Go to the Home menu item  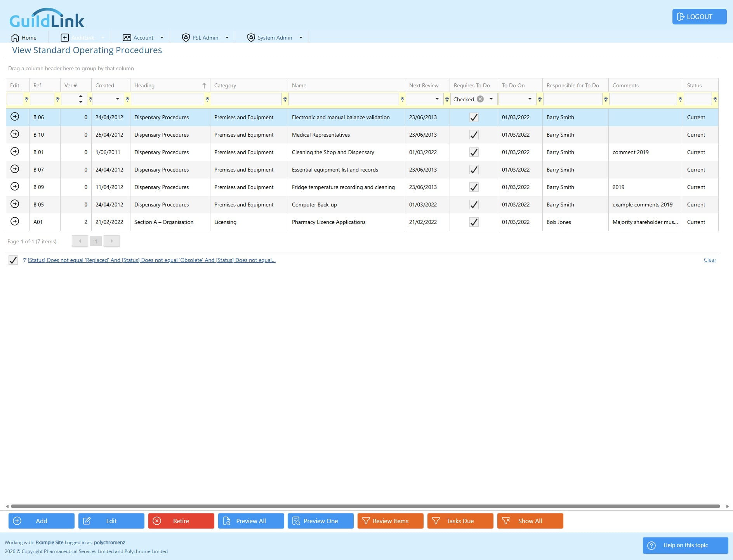click(x=24, y=38)
